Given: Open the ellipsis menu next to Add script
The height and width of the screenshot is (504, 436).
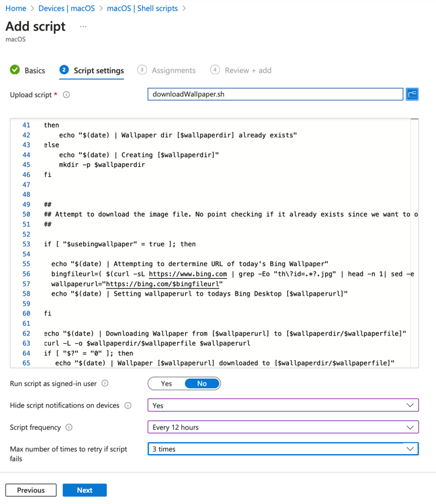Looking at the screenshot, I should click(x=83, y=26).
